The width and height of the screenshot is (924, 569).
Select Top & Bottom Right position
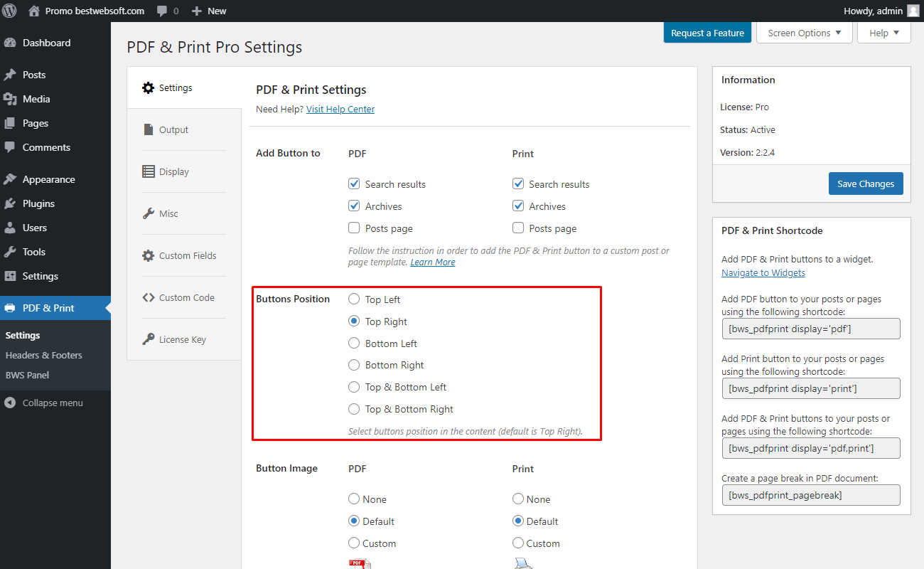(x=354, y=409)
